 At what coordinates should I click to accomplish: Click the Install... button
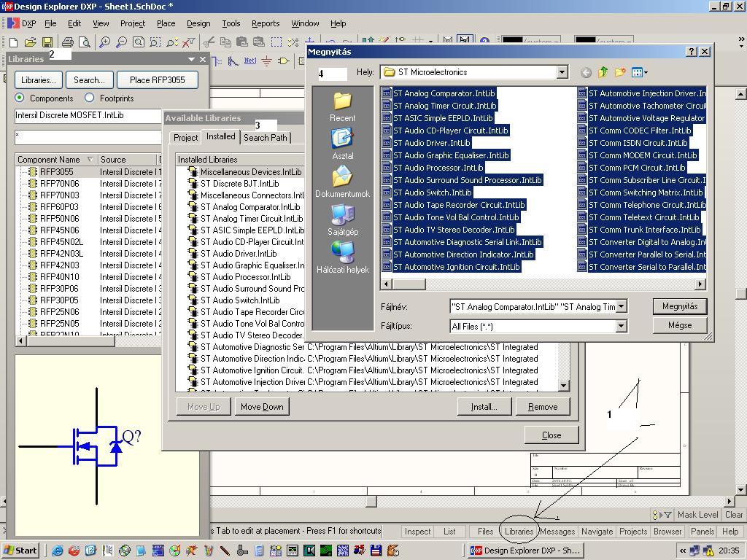click(484, 407)
